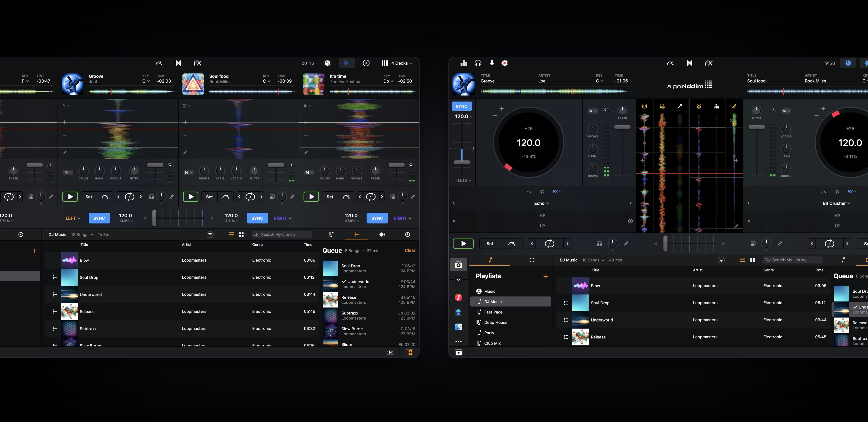Enable the LP filter for the Echo effect
Image resolution: width=868 pixels, height=422 pixels.
pyautogui.click(x=542, y=225)
